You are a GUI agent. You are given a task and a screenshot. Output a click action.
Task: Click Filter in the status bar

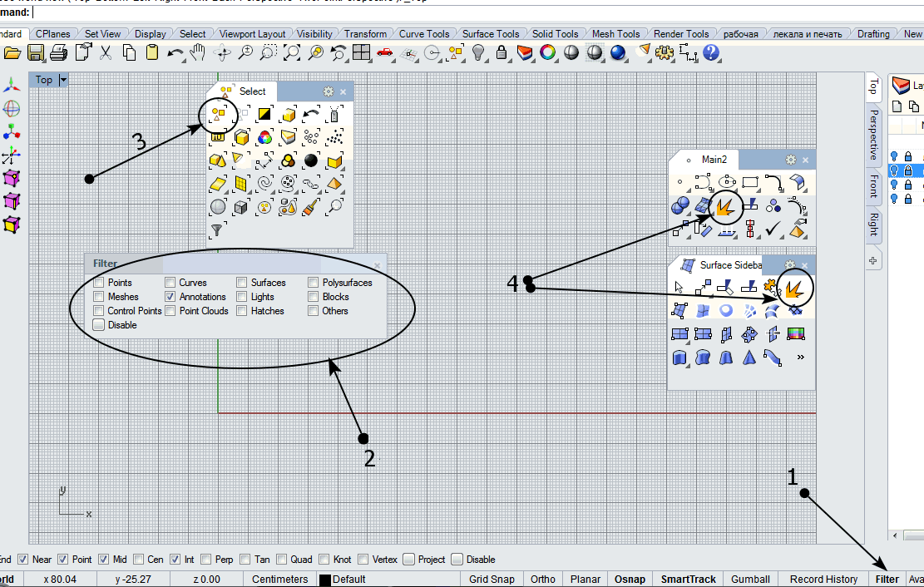(x=887, y=579)
